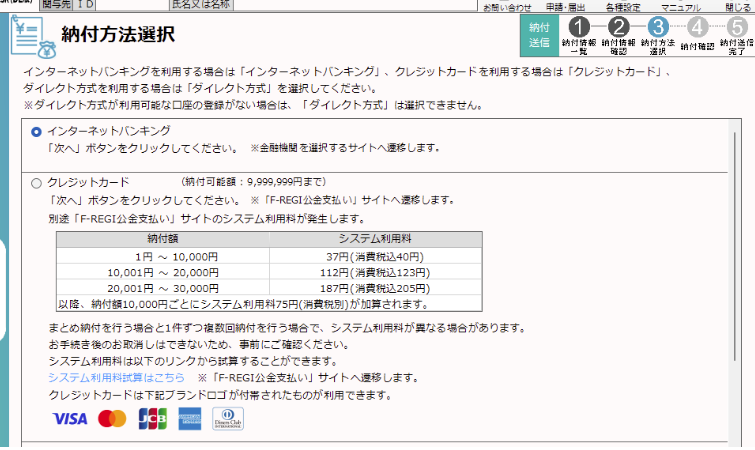Screen dimensions: 755x450
Task: Click the American Express logo
Action: [x=190, y=418]
